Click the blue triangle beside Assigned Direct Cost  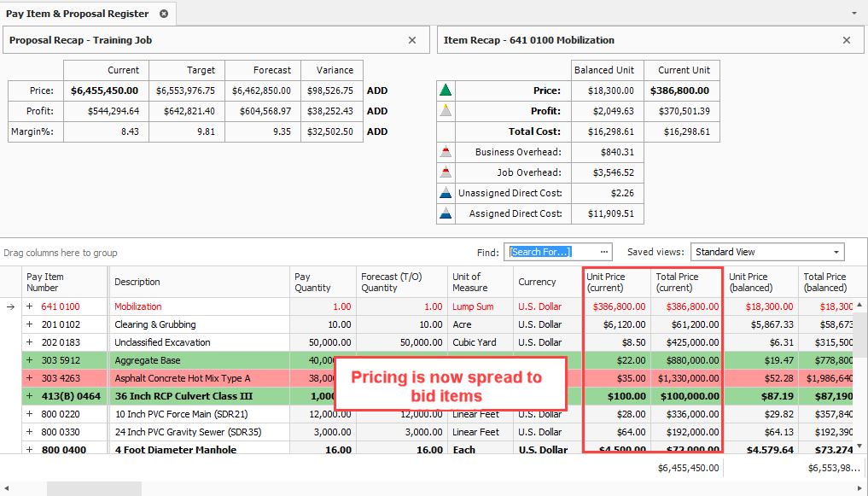(444, 213)
